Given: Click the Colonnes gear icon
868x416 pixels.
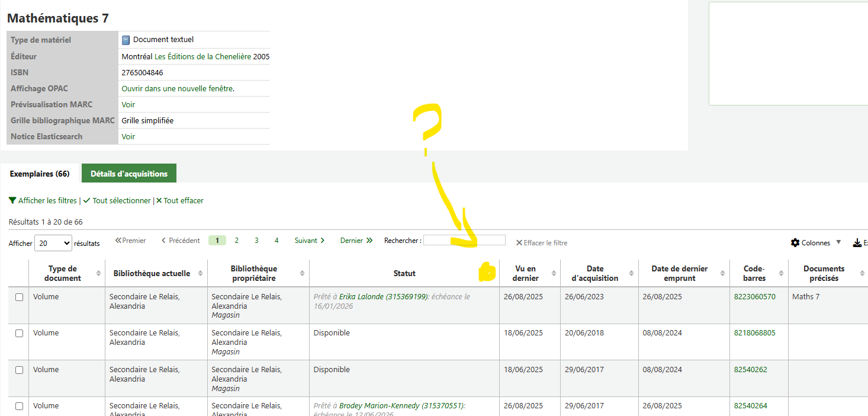Looking at the screenshot, I should click(x=795, y=243).
